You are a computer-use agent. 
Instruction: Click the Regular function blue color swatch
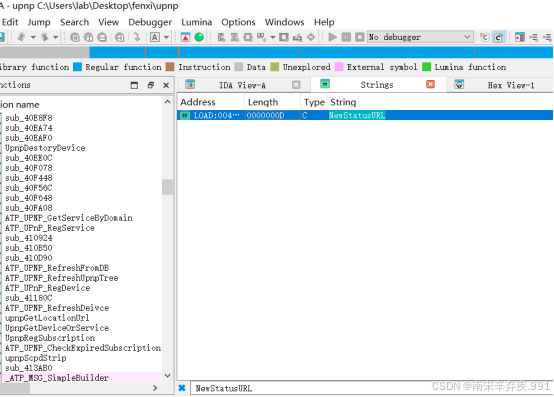click(x=77, y=67)
